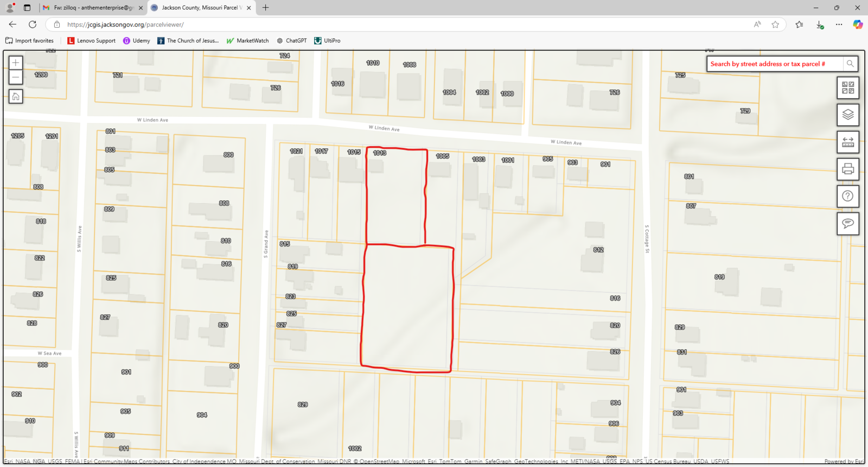Click the magnifier search submit button
Screen dimensions: 868x467
tap(850, 64)
